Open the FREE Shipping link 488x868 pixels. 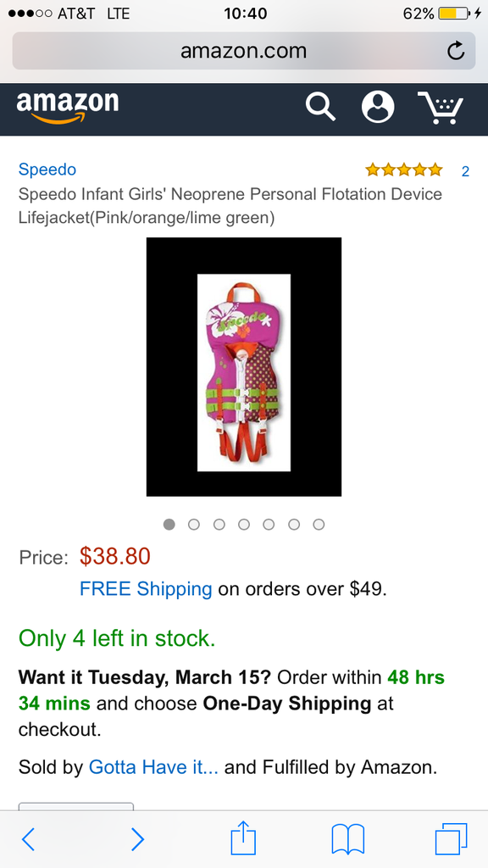(x=146, y=589)
